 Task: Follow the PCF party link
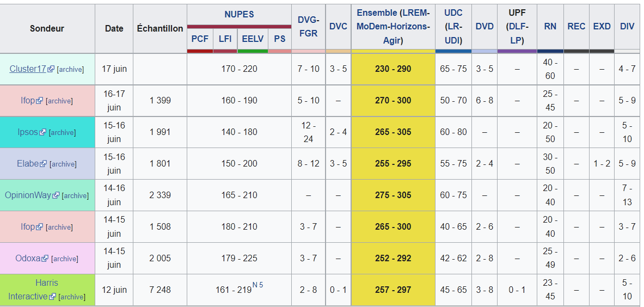pyautogui.click(x=200, y=39)
